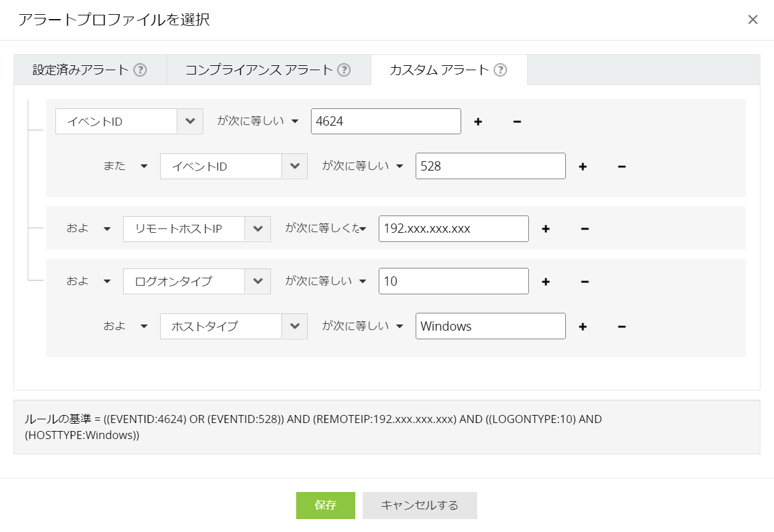Click the input field containing 192.xxx.xxx.xxx
Image resolution: width=774 pixels, height=532 pixels.
click(453, 229)
